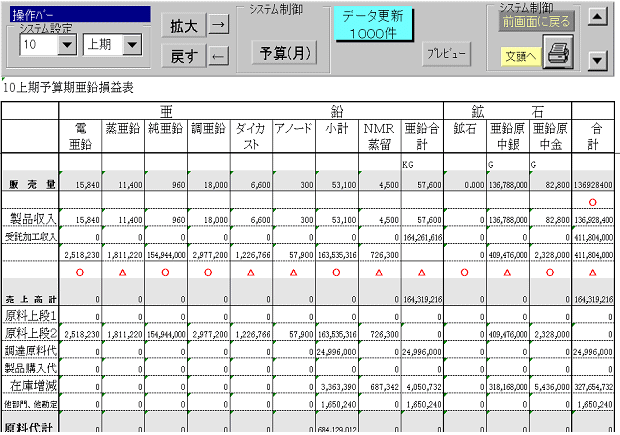Click the 前画面に戻る button
The width and height of the screenshot is (620, 435).
536,21
